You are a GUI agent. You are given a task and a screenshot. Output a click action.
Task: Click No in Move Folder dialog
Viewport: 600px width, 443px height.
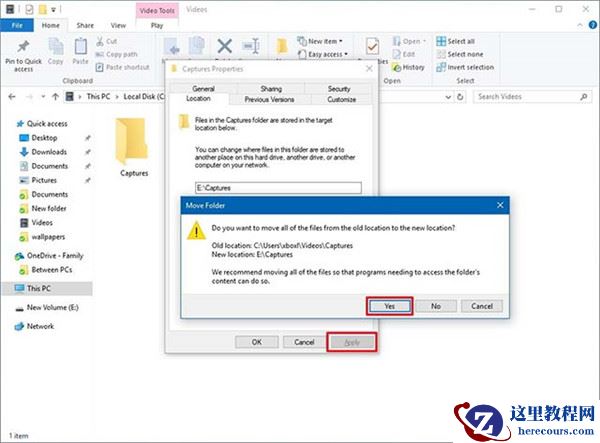(436, 306)
